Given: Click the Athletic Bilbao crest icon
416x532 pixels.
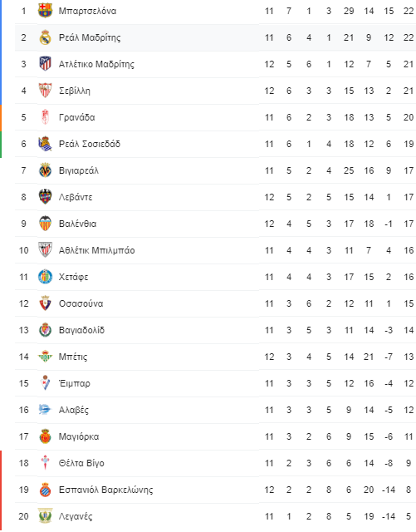Looking at the screenshot, I should click(x=45, y=250).
